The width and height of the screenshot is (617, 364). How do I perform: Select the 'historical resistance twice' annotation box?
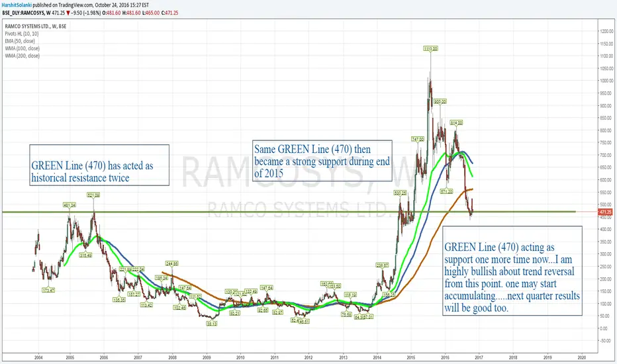click(x=99, y=165)
